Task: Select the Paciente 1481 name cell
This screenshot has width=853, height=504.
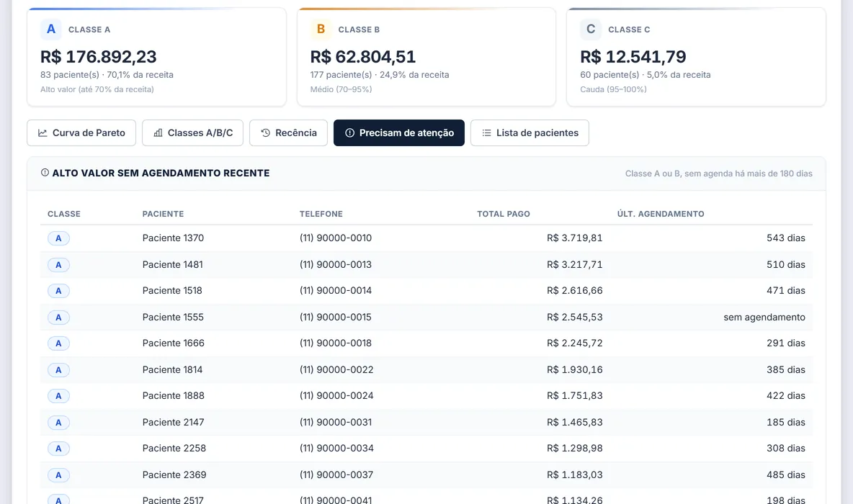Action: (x=172, y=265)
